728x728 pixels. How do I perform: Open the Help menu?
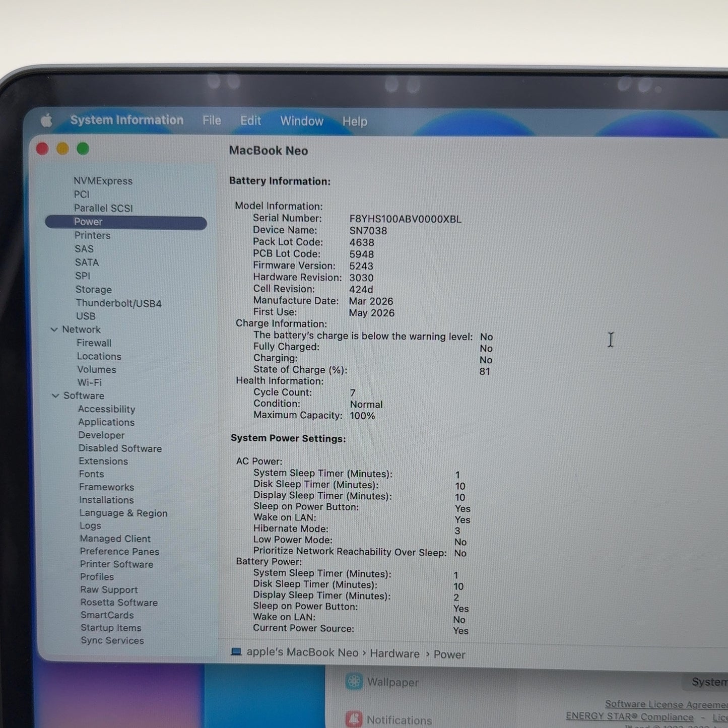pyautogui.click(x=355, y=121)
